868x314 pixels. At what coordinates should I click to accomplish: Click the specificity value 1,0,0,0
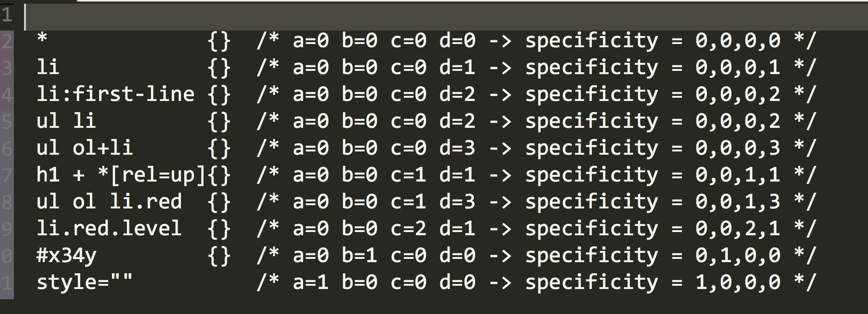[x=738, y=283]
